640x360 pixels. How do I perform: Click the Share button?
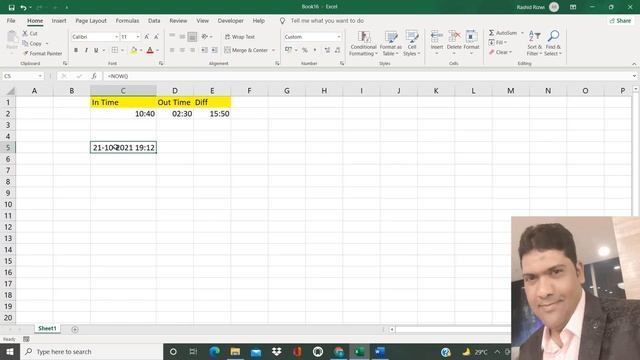tap(620, 20)
